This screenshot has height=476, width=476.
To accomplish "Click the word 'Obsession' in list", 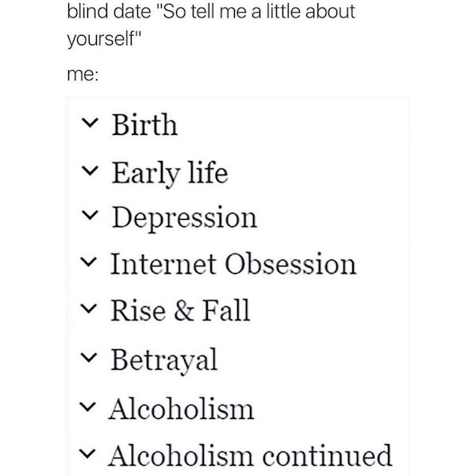I will click(x=290, y=264).
